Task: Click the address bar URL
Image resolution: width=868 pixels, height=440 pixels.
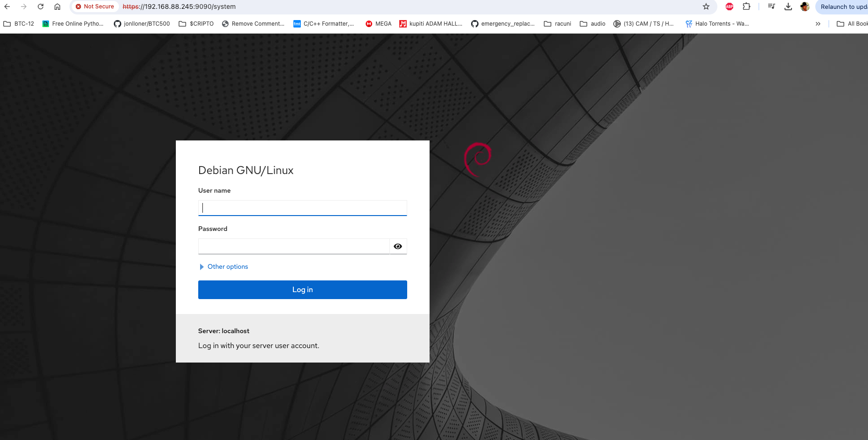Action: pyautogui.click(x=179, y=7)
